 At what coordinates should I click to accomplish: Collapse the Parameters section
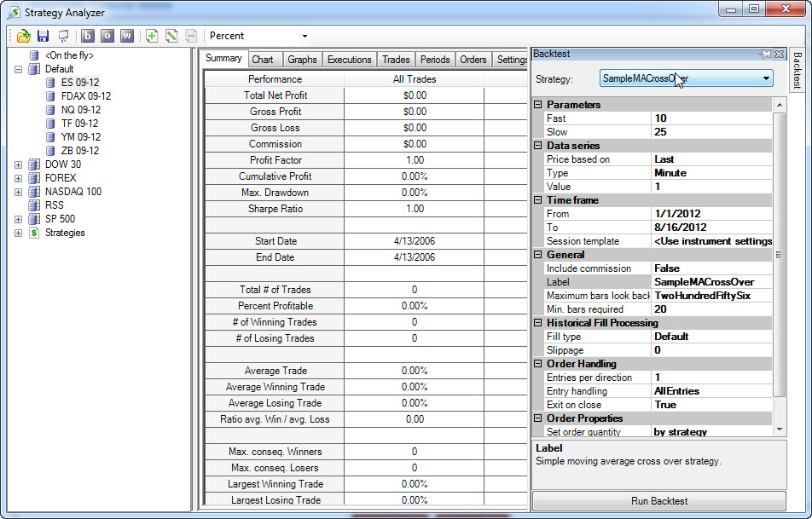(x=538, y=105)
